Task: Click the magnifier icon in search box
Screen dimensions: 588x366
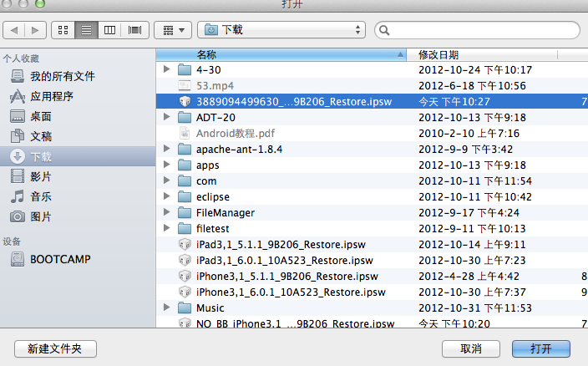Action: (x=384, y=30)
